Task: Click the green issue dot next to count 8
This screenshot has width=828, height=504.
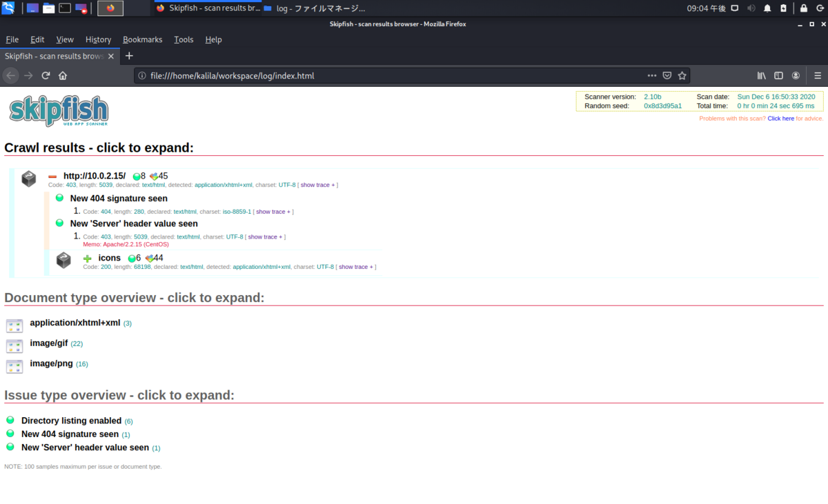Action: (x=137, y=177)
